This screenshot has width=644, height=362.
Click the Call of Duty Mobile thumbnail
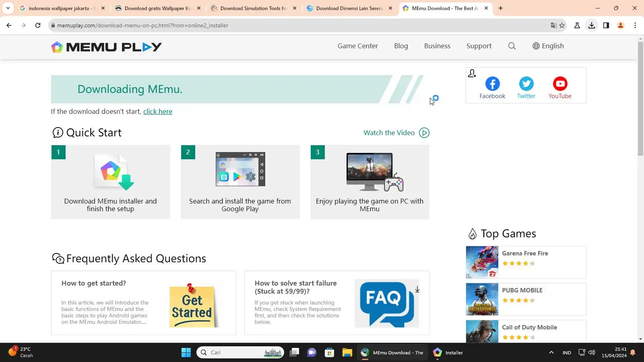coord(482,331)
